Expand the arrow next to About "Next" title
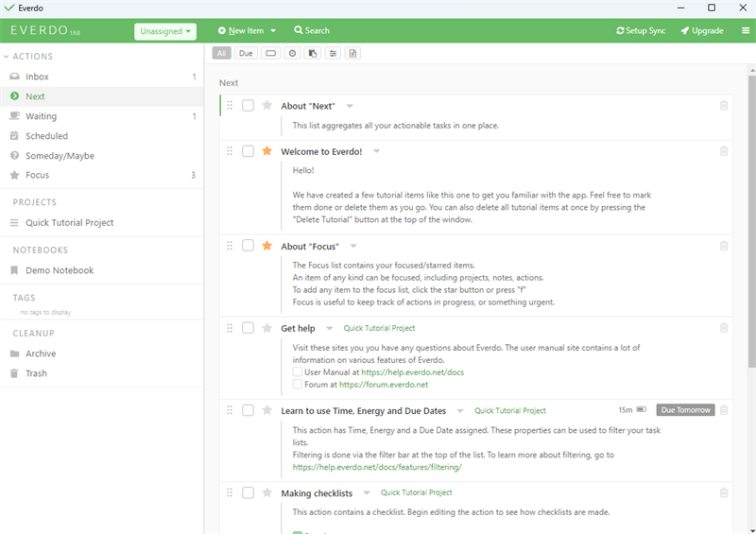The image size is (756, 534). pyautogui.click(x=350, y=106)
